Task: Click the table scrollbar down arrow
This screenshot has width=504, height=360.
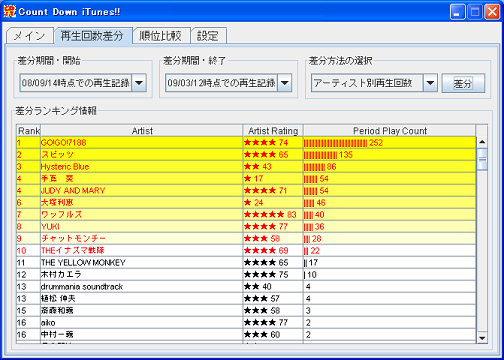Action: [x=482, y=338]
